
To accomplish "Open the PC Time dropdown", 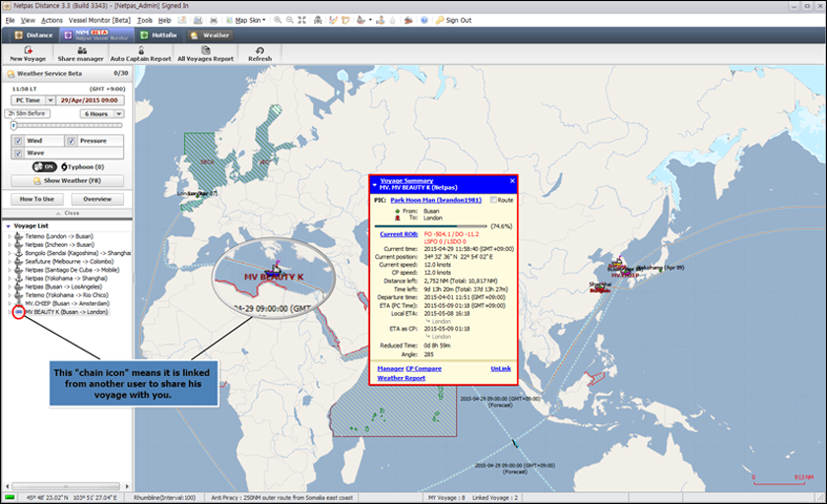I will 50,100.
